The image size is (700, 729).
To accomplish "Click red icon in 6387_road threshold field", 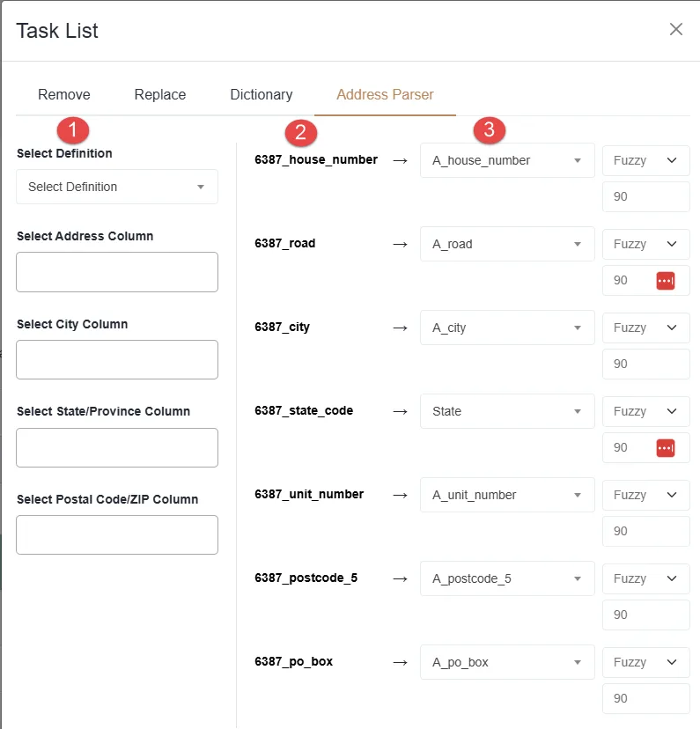I will coord(665,280).
